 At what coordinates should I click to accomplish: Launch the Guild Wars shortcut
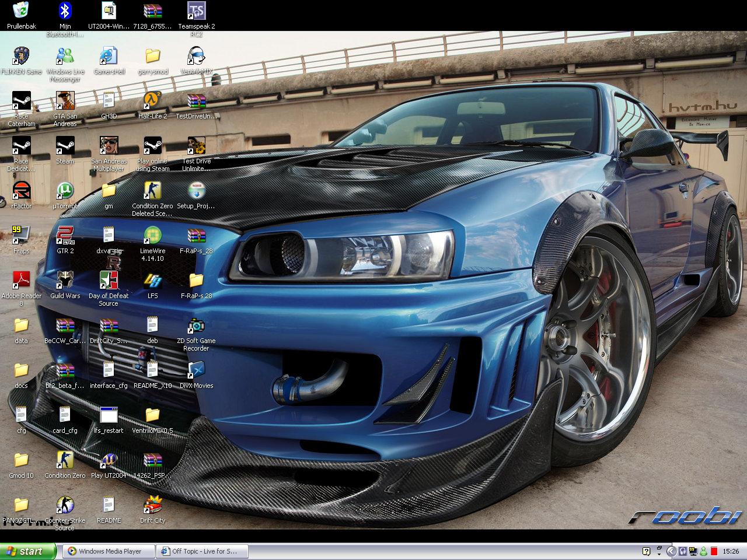pos(65,285)
